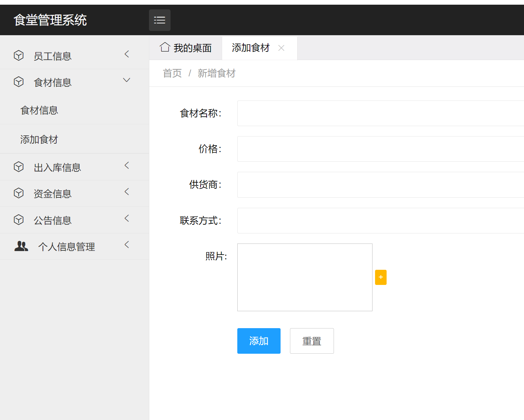This screenshot has height=420, width=524.
Task: Click the home icon on 我的桌面 tab
Action: tap(165, 47)
